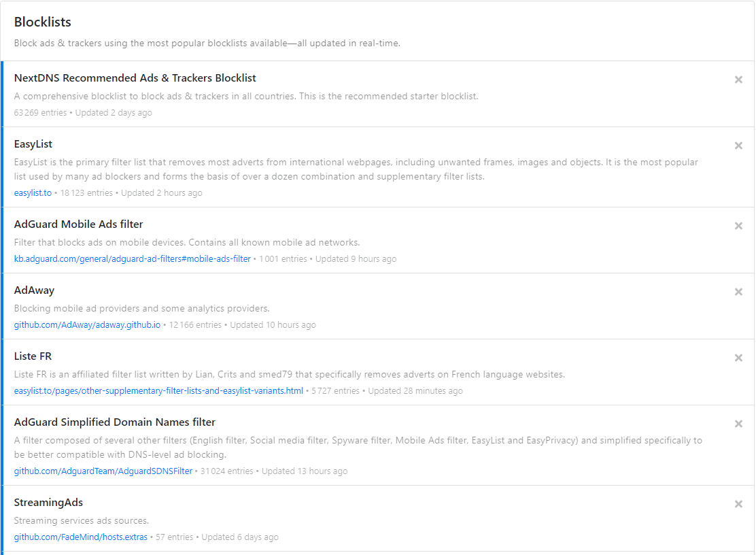Click 'A comprehensive blocklist to block ads' description

pyautogui.click(x=246, y=97)
